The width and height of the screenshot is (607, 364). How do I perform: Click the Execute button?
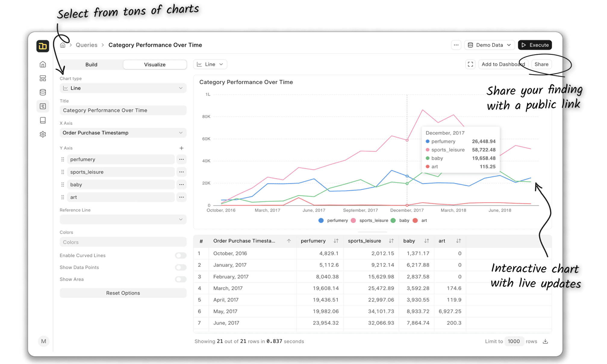[x=535, y=45]
